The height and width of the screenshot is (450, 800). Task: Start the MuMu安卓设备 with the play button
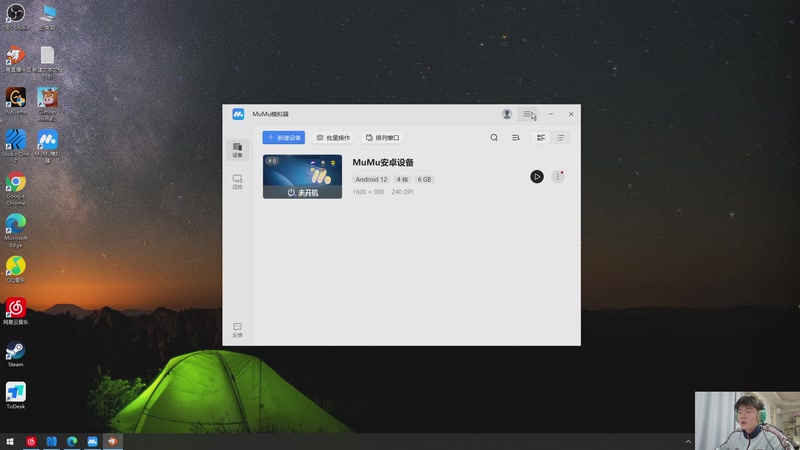click(x=537, y=177)
